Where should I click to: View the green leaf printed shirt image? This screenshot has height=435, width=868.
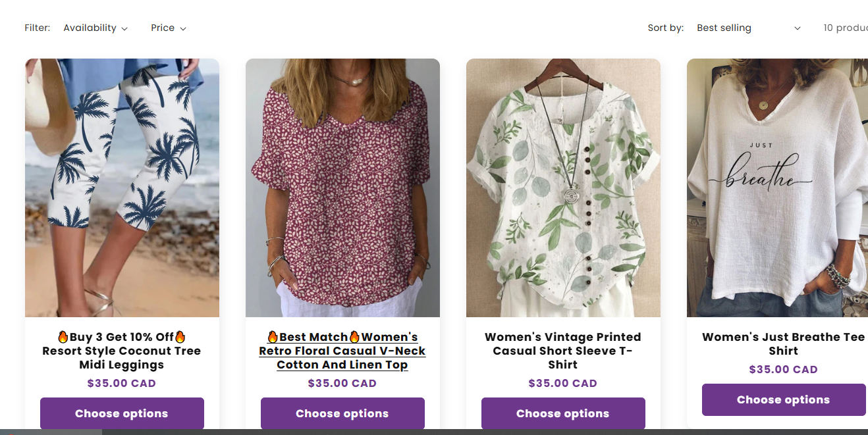[563, 188]
